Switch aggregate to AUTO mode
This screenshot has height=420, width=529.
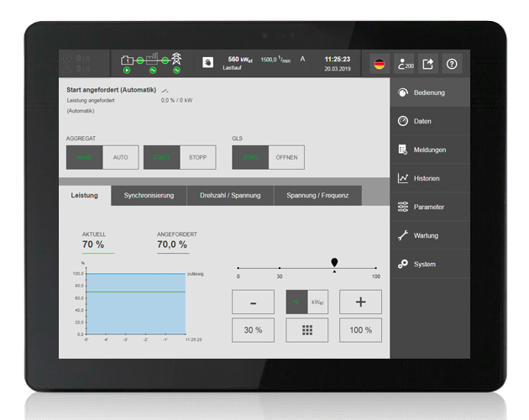click(120, 157)
